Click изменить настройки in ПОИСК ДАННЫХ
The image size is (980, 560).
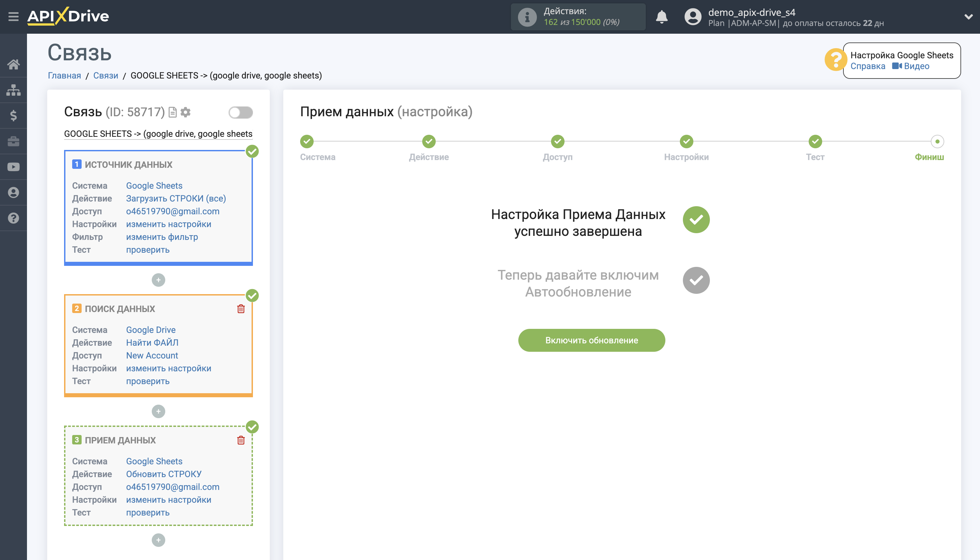pyautogui.click(x=169, y=369)
